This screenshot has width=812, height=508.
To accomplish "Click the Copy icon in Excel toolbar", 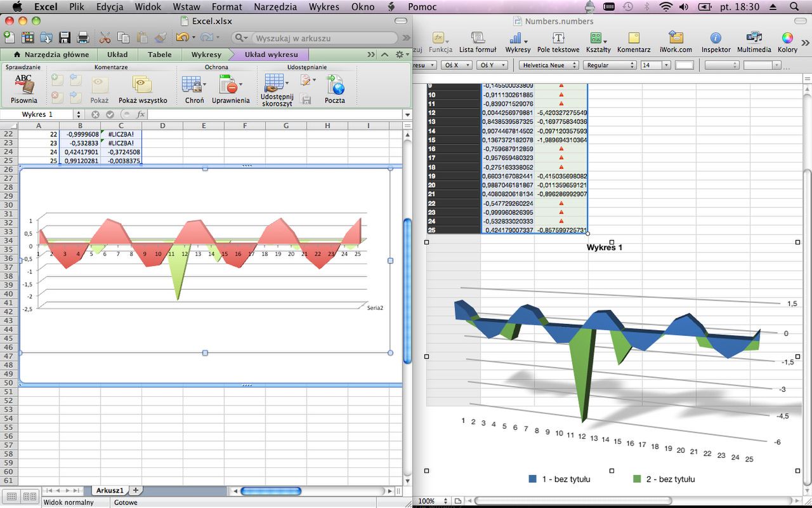I will click(x=124, y=37).
